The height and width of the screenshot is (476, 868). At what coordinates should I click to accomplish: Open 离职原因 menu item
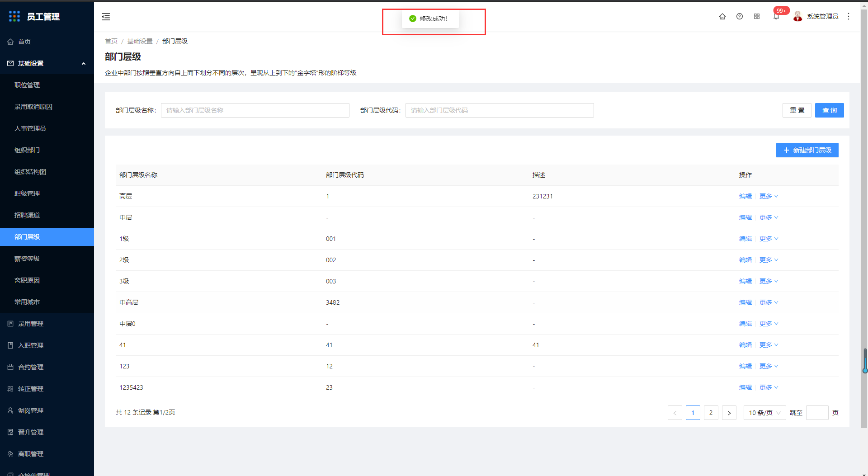pos(47,280)
